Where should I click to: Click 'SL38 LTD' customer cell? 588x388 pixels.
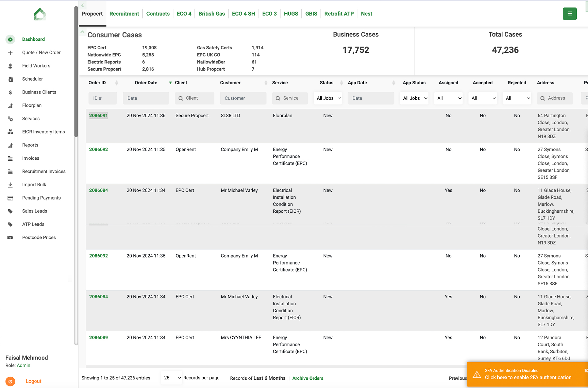tap(230, 116)
